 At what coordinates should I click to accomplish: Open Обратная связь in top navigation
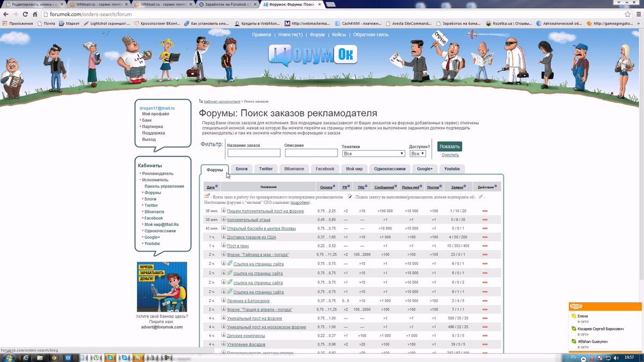[371, 34]
